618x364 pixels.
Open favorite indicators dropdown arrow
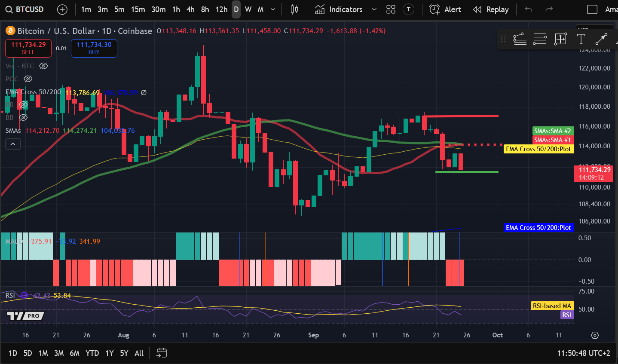(x=374, y=9)
